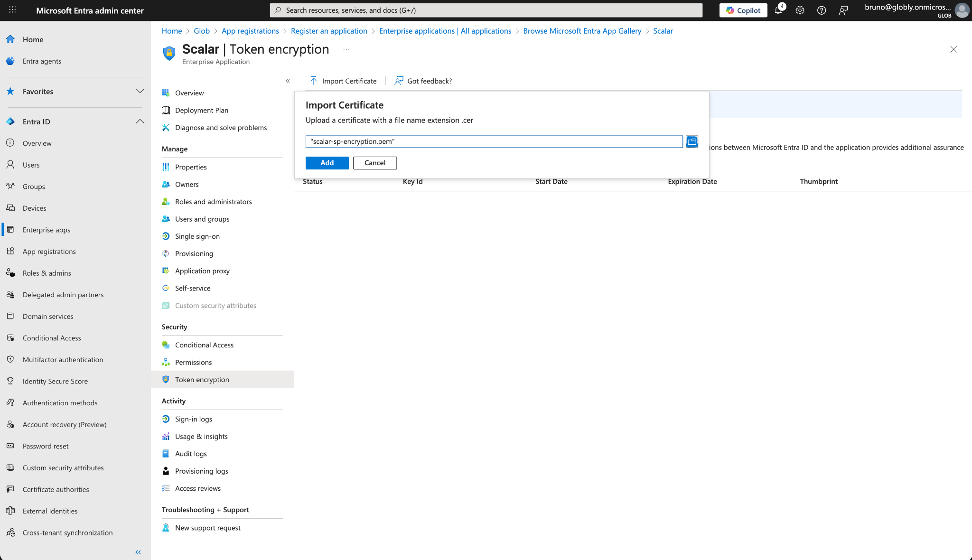Screen dimensions: 972x560
Task: Open the settings gear icon
Action: point(800,10)
